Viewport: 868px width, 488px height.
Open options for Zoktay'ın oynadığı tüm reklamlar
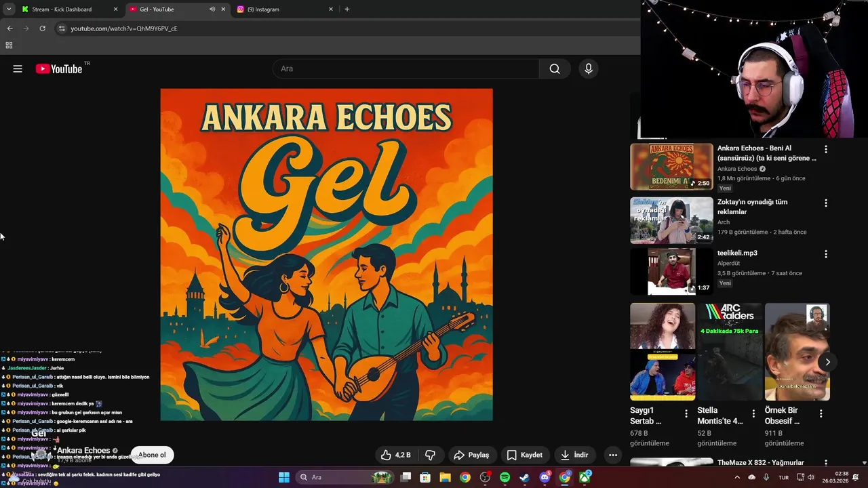825,203
